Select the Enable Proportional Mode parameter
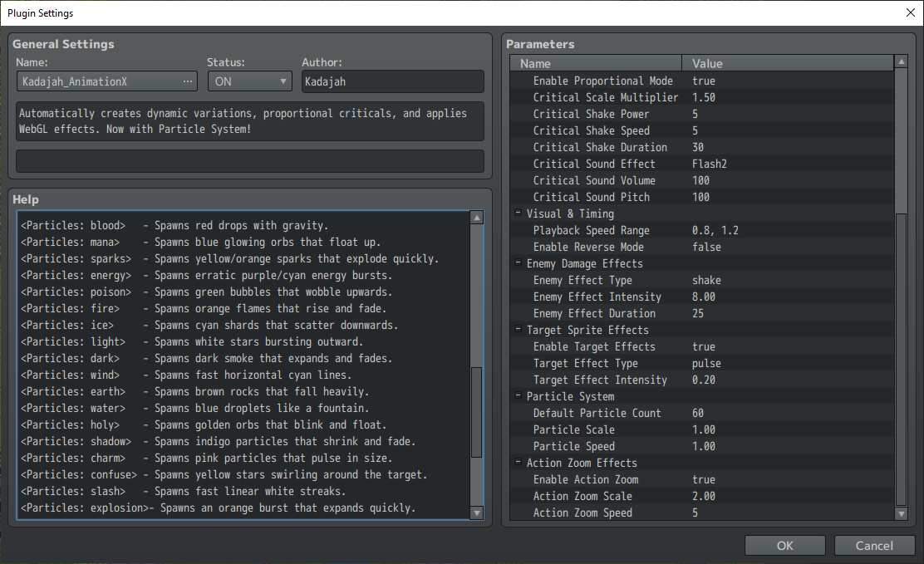The height and width of the screenshot is (564, 924). (702, 81)
